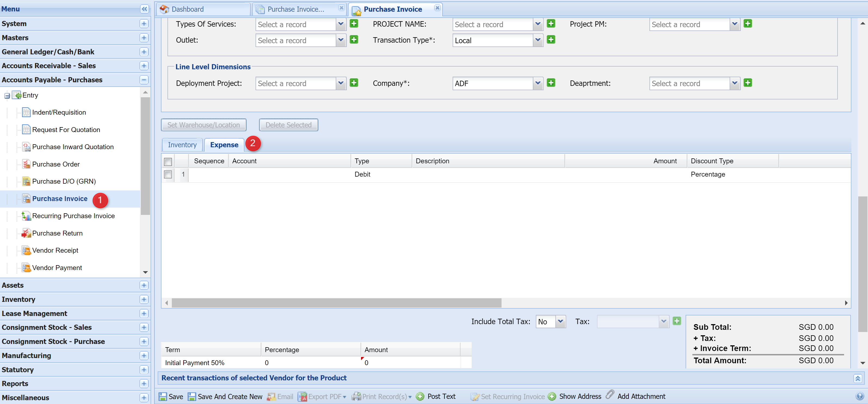Open Vendor Receipt entry
This screenshot has height=404, width=868.
click(x=55, y=250)
